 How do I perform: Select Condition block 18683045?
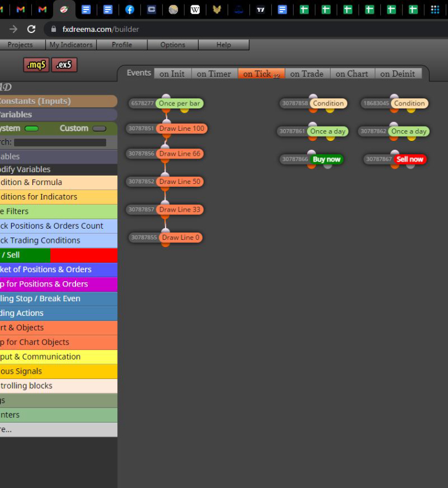click(x=410, y=103)
